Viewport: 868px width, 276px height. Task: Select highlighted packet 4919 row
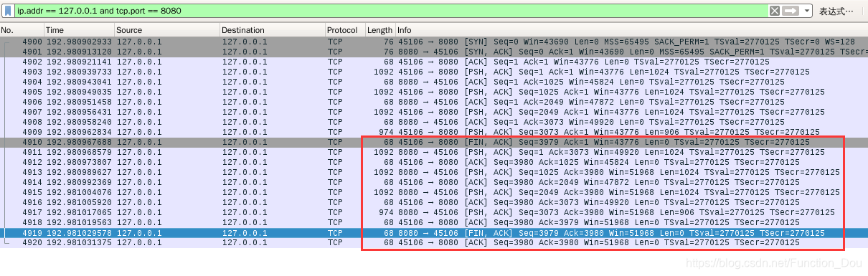(434, 234)
